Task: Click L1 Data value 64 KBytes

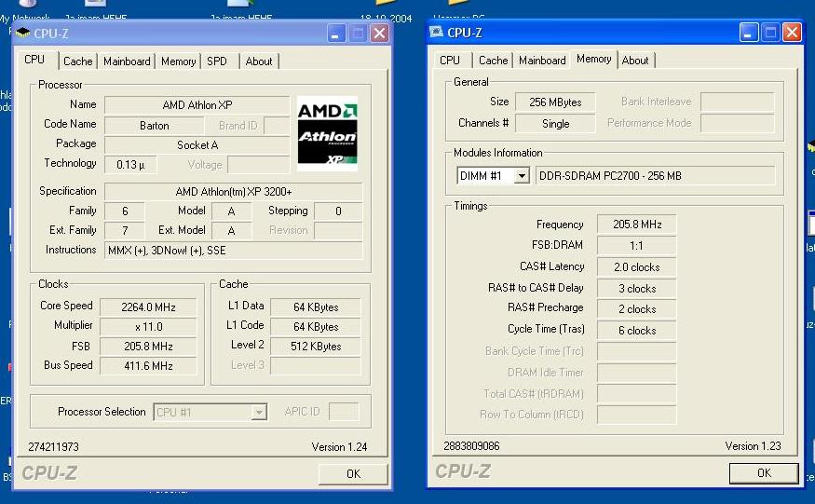Action: [x=316, y=307]
